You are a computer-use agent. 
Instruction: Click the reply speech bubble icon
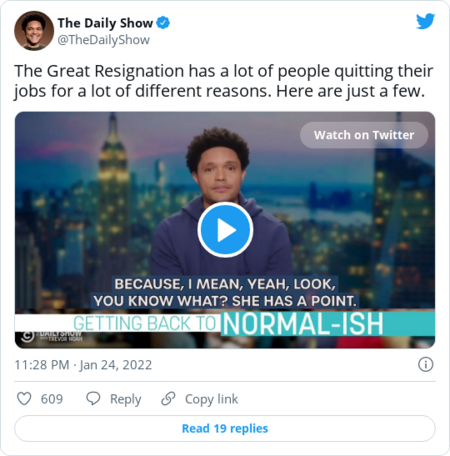[93, 399]
